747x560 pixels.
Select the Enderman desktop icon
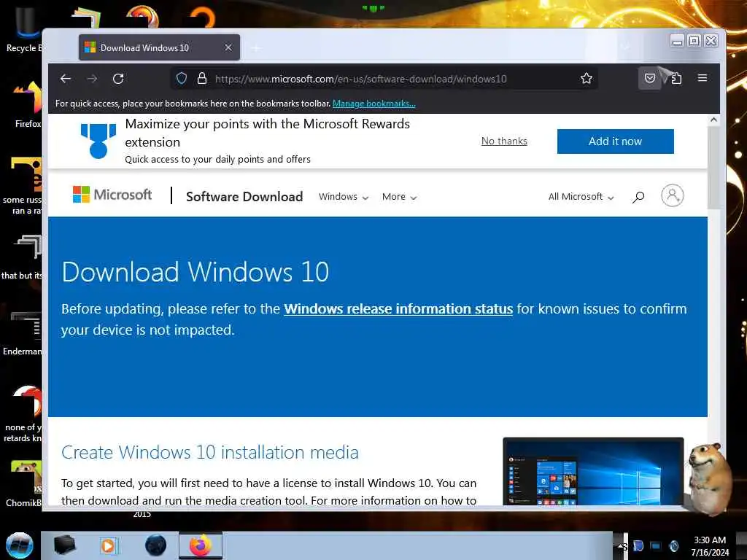pyautogui.click(x=23, y=333)
